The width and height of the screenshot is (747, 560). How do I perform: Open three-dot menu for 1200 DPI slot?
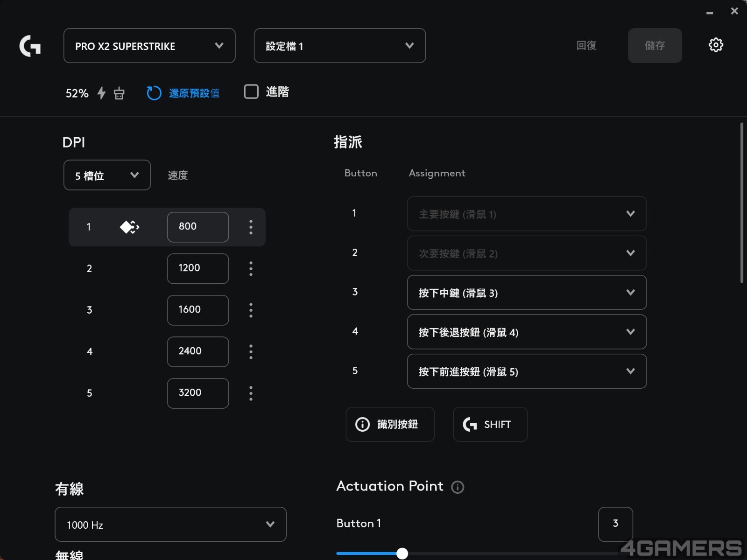coord(251,269)
